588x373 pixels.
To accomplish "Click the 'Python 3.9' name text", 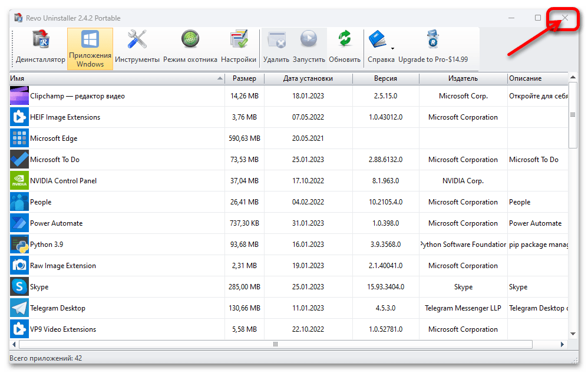I will pos(47,245).
